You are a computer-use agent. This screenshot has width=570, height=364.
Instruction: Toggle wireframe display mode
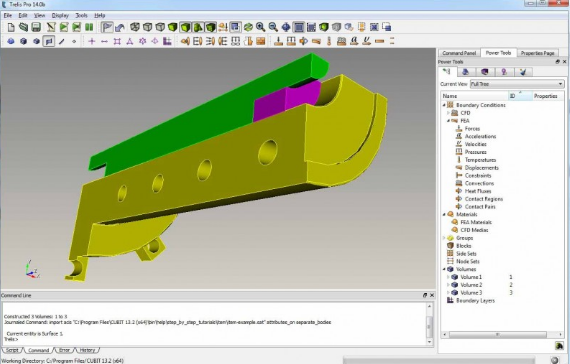(135, 27)
